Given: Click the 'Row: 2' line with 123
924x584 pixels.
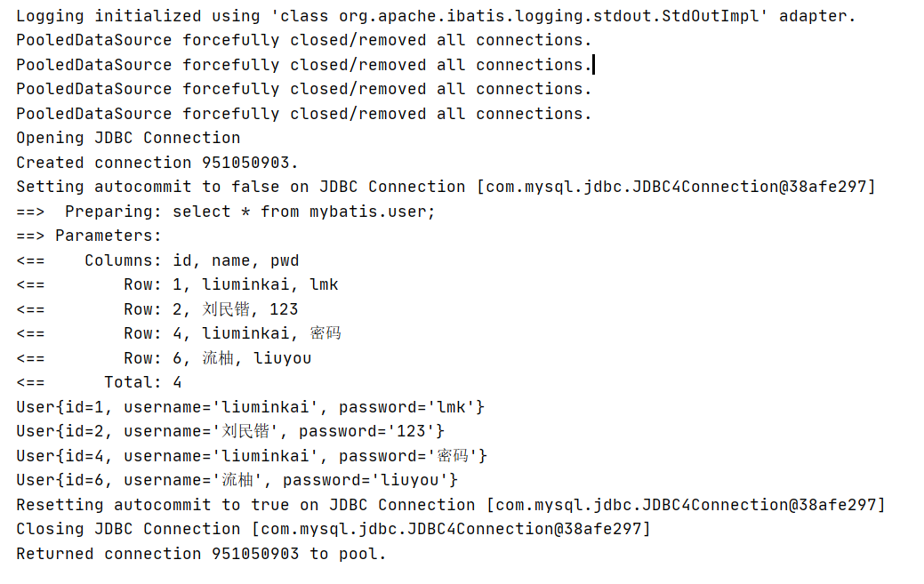Looking at the screenshot, I should click(x=157, y=309).
